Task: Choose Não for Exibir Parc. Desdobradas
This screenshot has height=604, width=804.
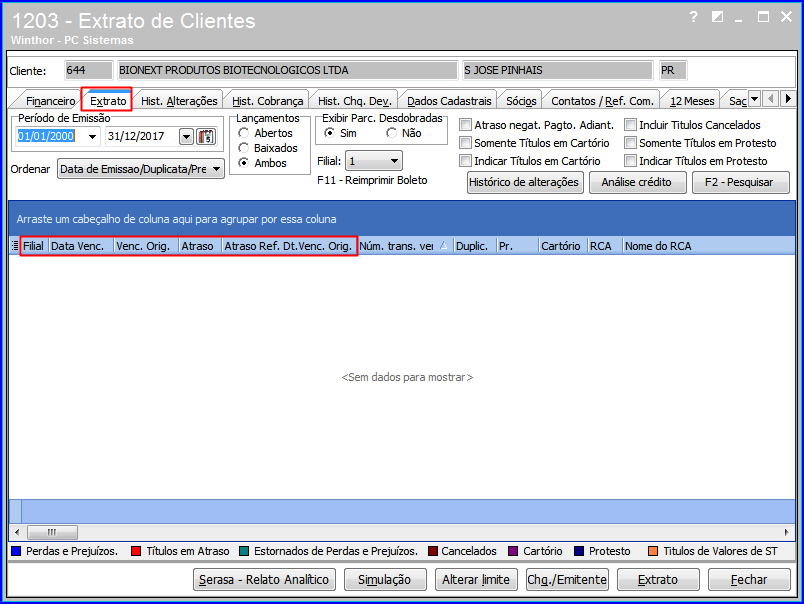Action: 391,133
